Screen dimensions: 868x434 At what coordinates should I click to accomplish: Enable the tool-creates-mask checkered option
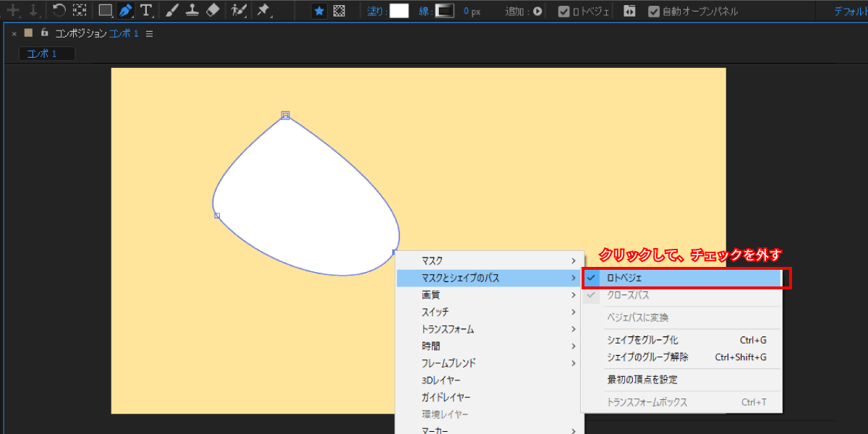339,11
